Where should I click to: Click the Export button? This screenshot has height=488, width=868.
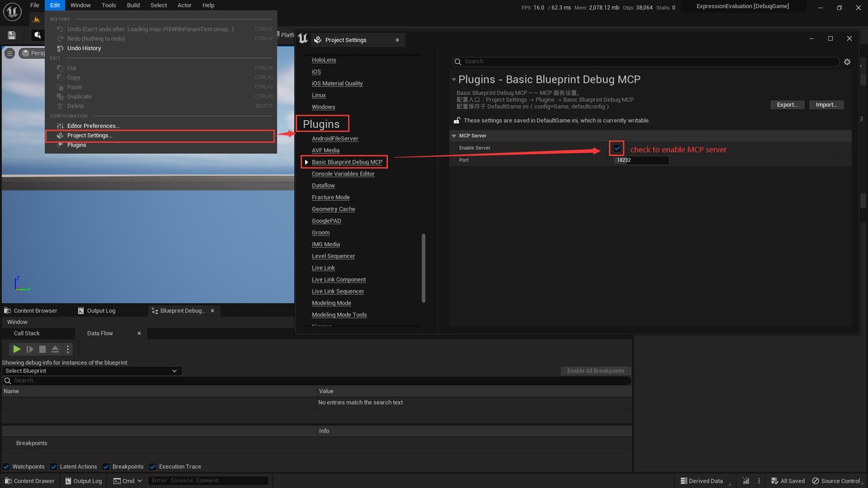(x=787, y=104)
